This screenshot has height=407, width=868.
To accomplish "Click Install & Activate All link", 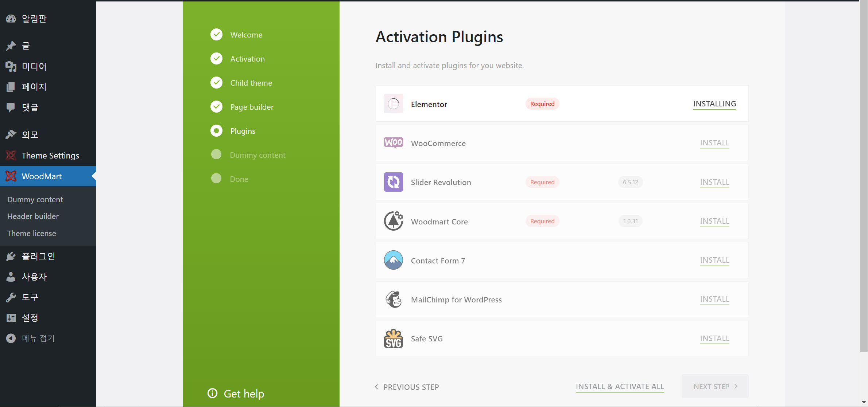I will 620,387.
